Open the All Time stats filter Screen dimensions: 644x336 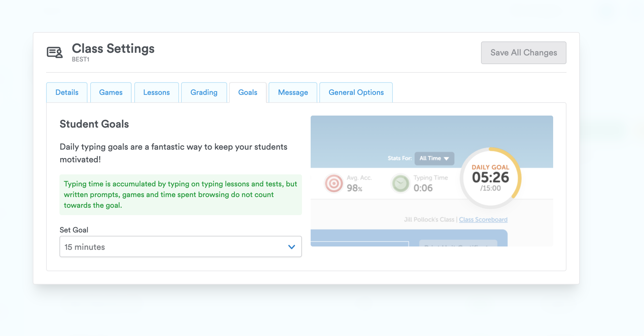[x=434, y=158]
